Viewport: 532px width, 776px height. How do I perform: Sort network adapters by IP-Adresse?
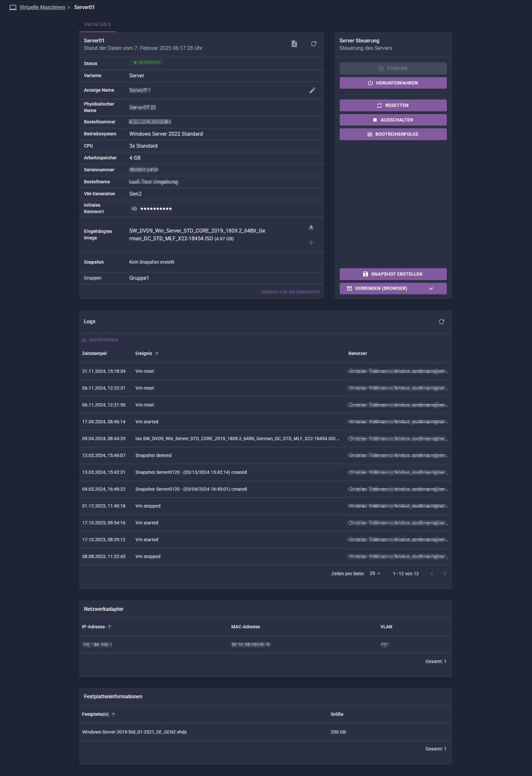click(93, 627)
